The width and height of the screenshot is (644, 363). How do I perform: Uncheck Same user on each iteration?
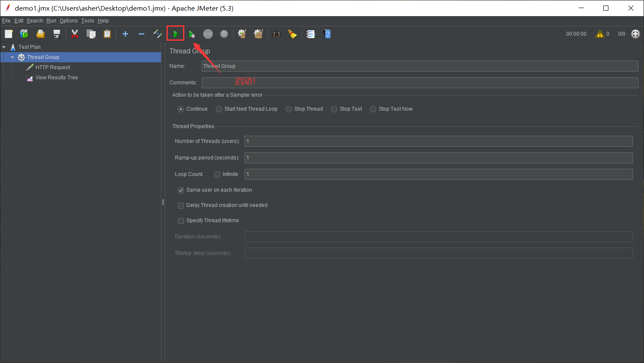coord(181,190)
